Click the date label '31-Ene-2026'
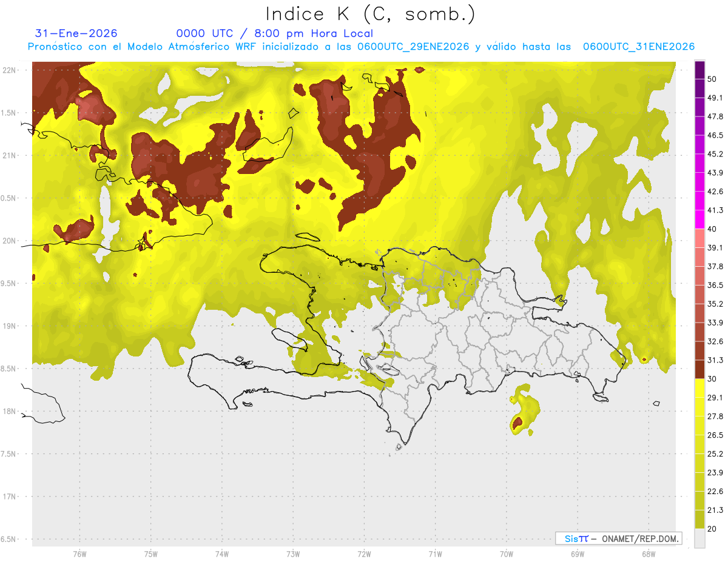 click(76, 33)
